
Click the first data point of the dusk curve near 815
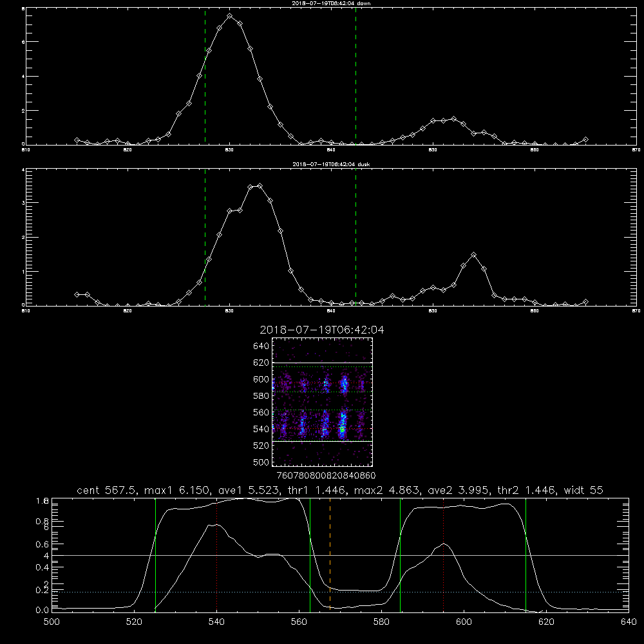[77, 294]
